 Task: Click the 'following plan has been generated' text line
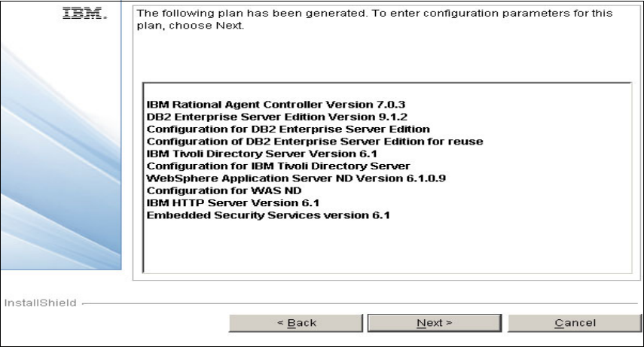click(x=373, y=14)
